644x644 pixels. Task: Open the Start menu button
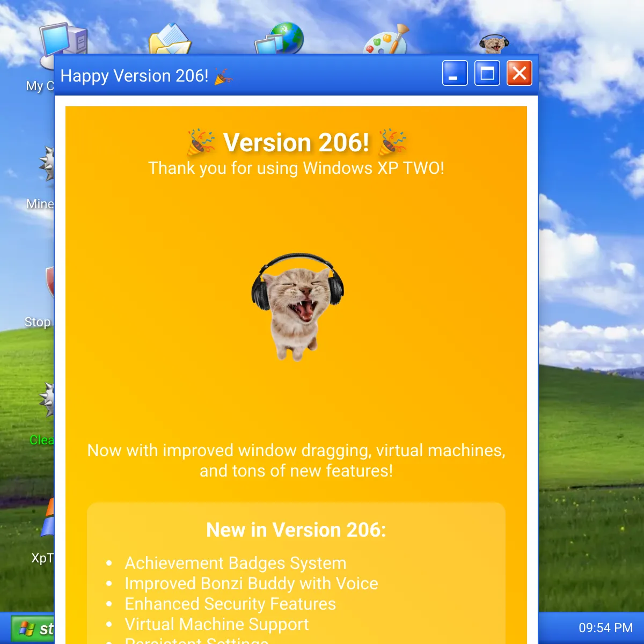point(33,628)
